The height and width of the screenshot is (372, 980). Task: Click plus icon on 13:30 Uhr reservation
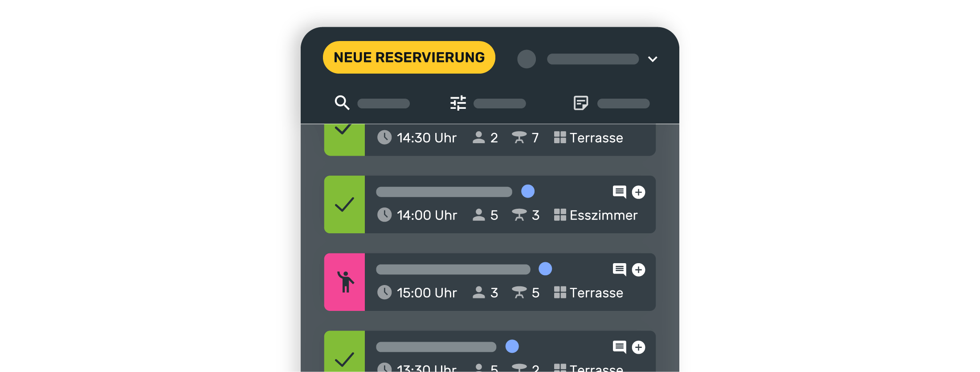click(638, 347)
